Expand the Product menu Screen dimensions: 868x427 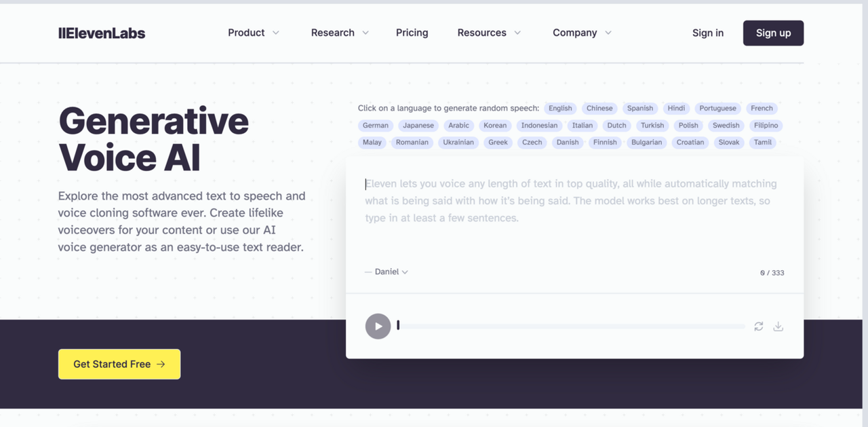tap(254, 33)
